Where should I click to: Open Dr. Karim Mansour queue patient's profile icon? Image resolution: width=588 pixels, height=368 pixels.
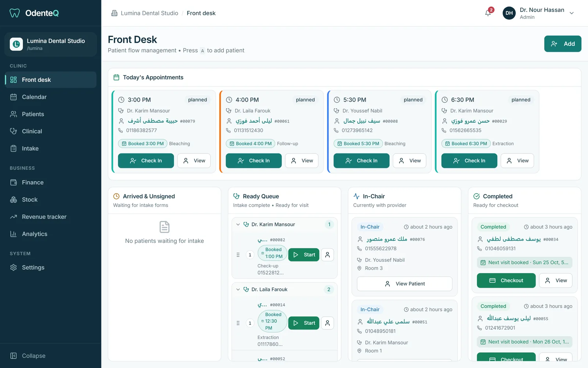(327, 255)
